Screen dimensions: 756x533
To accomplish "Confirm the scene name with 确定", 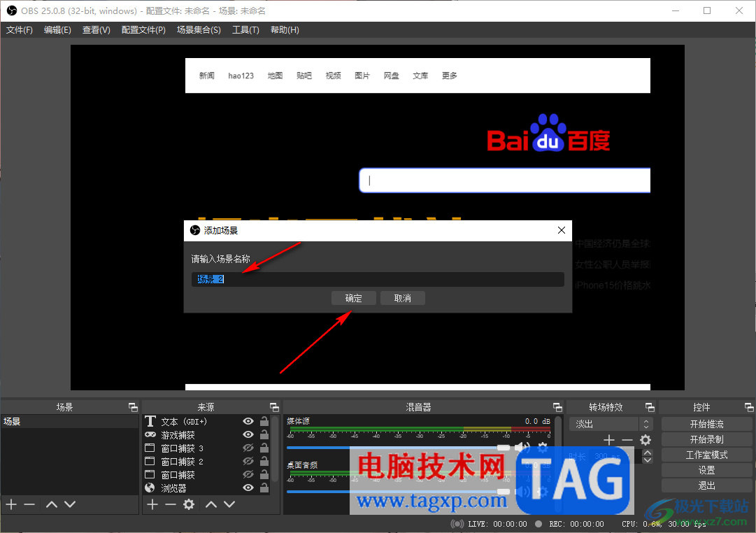I will [x=353, y=298].
